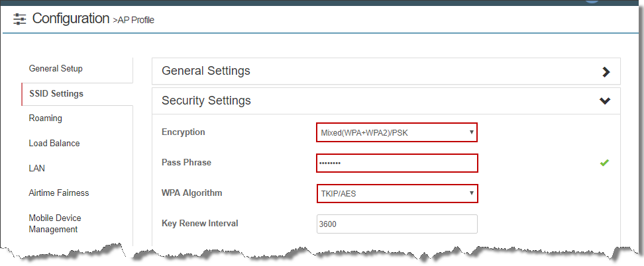This screenshot has width=644, height=266.
Task: Collapse Security Settings using its down chevron
Action: pos(605,101)
